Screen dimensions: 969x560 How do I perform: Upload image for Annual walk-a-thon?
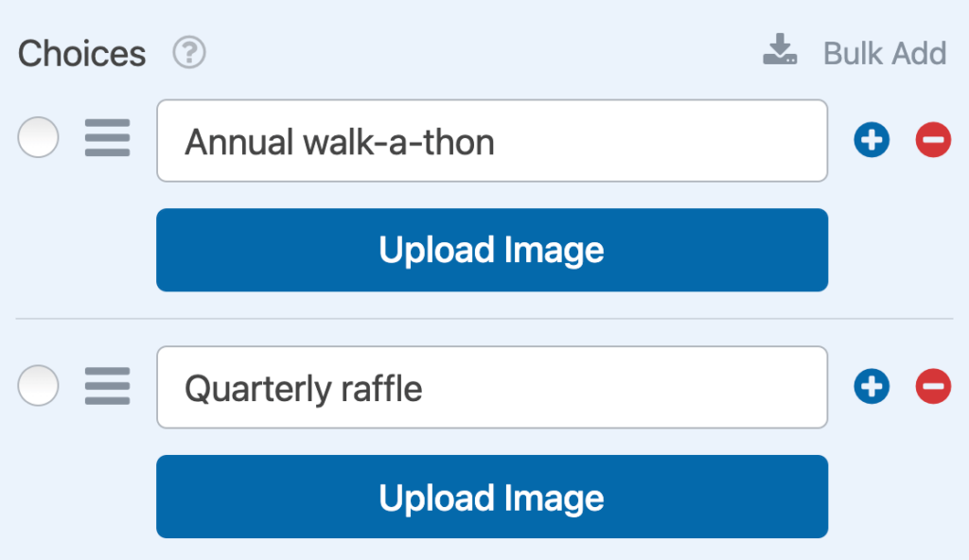(x=492, y=250)
